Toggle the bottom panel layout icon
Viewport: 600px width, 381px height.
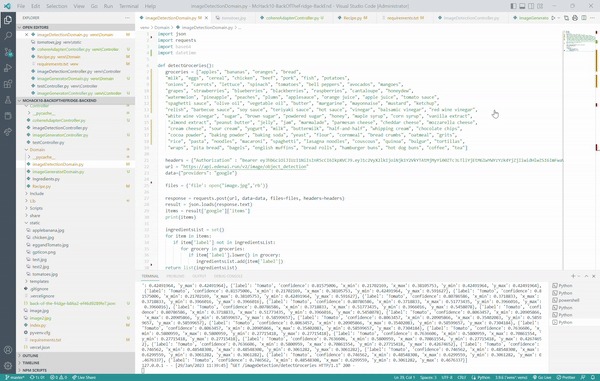tap(522, 6)
